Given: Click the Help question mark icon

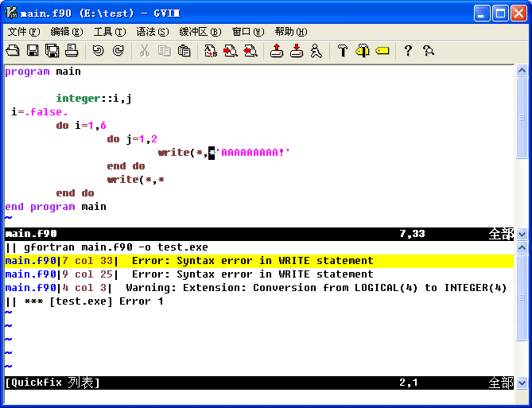Looking at the screenshot, I should point(409,51).
